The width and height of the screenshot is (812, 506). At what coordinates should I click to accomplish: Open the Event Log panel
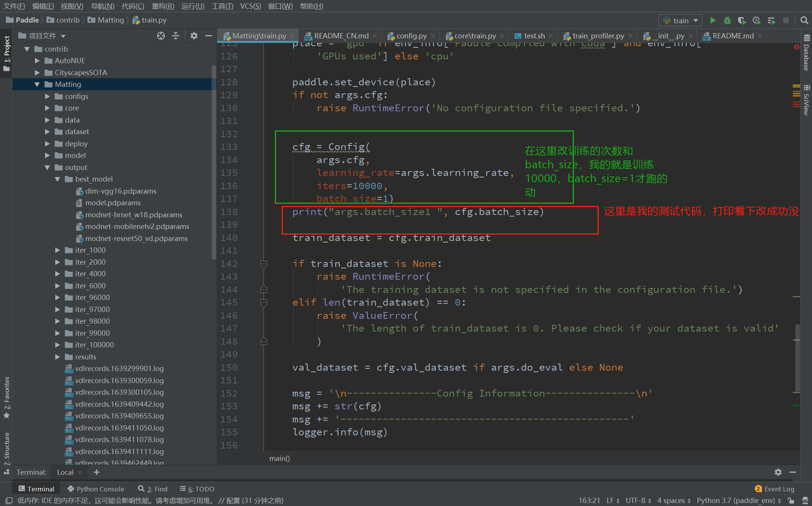tap(775, 489)
